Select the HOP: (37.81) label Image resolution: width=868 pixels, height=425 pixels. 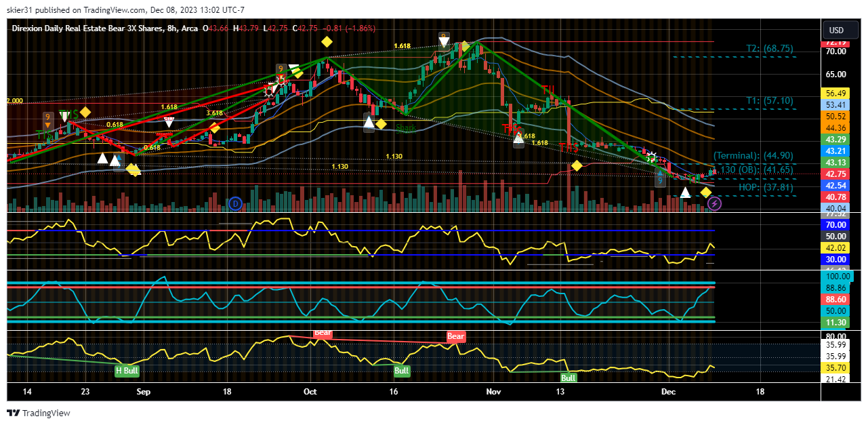766,187
